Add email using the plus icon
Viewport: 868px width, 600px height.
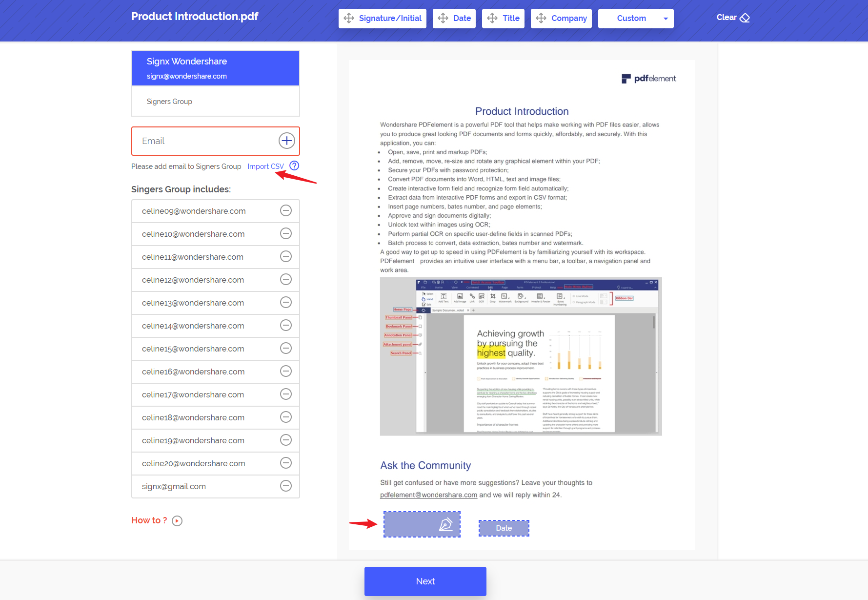pos(287,141)
